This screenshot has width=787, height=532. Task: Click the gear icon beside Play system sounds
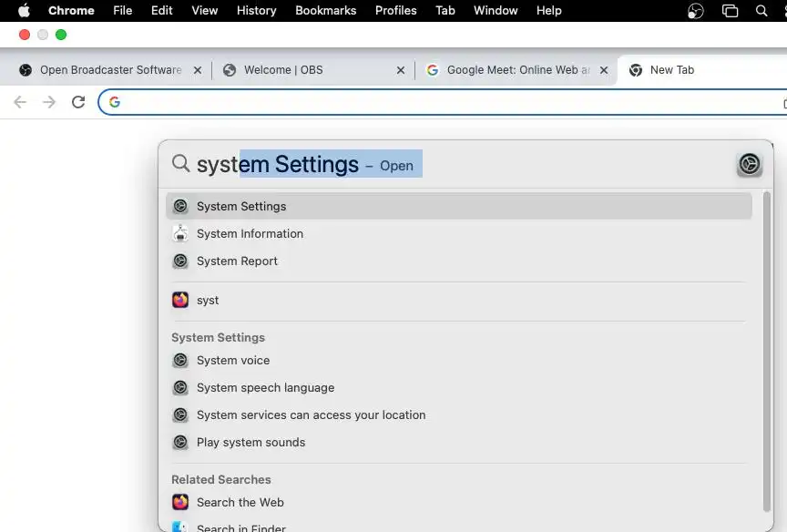180,442
